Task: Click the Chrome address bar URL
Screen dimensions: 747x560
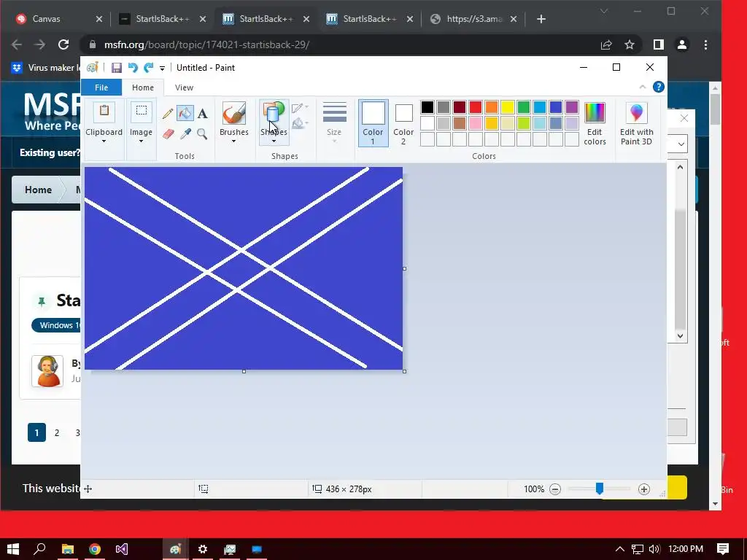Action: coord(206,44)
